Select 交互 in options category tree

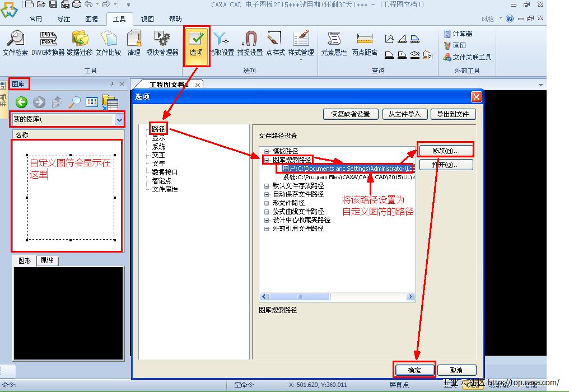(x=158, y=155)
